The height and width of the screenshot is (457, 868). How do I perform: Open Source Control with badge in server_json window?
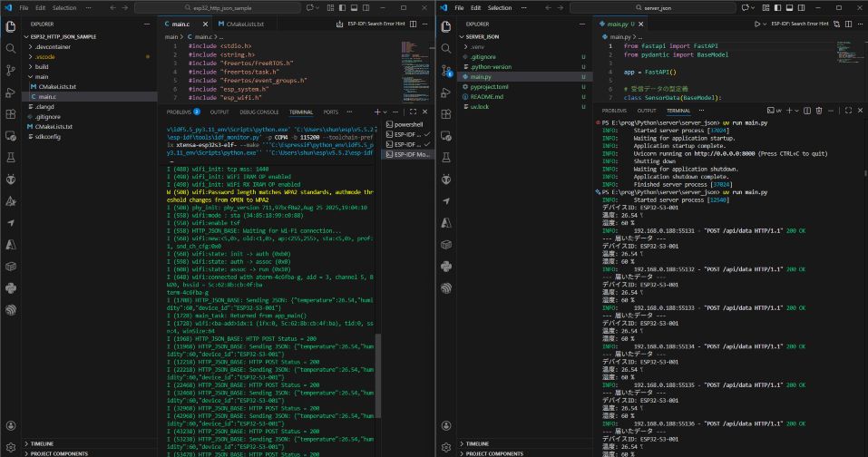446,70
